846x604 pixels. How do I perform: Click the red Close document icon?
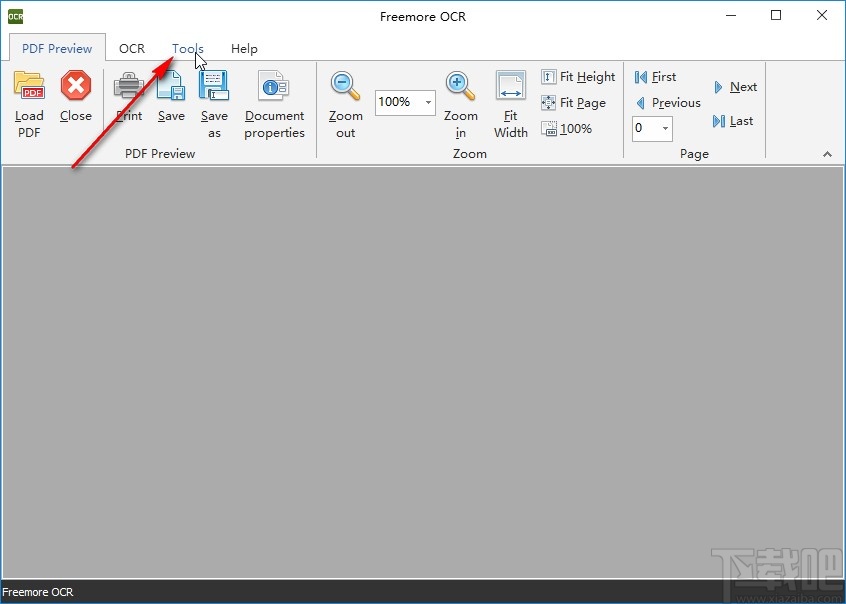pyautogui.click(x=76, y=85)
